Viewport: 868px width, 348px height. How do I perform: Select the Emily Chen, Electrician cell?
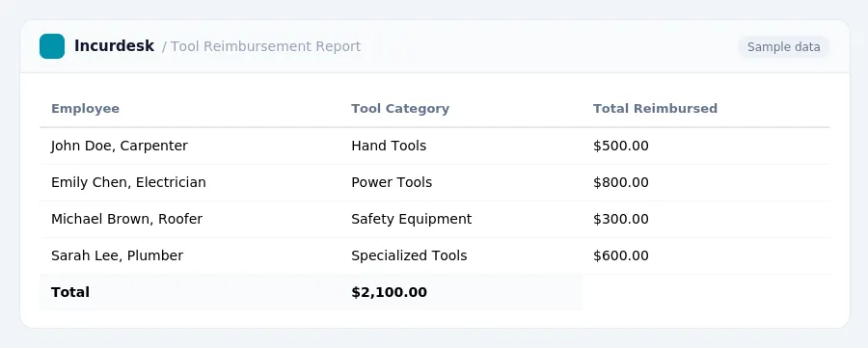[128, 182]
